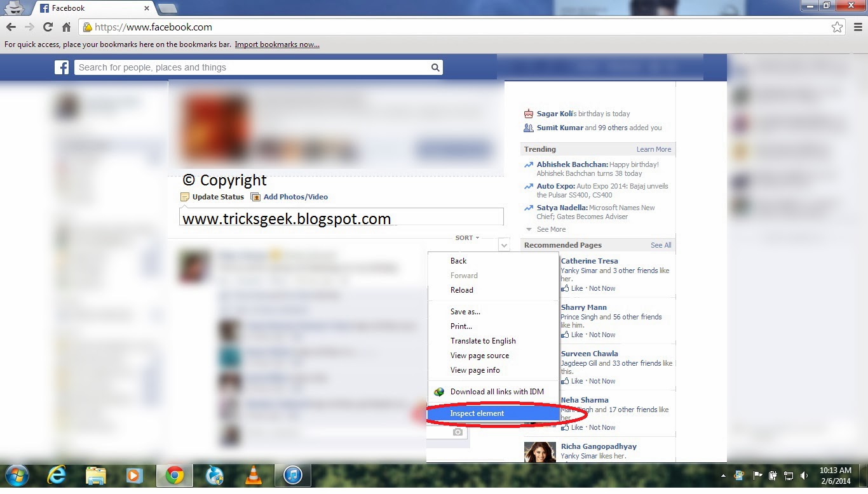This screenshot has width=868, height=494.
Task: Click See All in Recommended Pages
Action: (661, 245)
